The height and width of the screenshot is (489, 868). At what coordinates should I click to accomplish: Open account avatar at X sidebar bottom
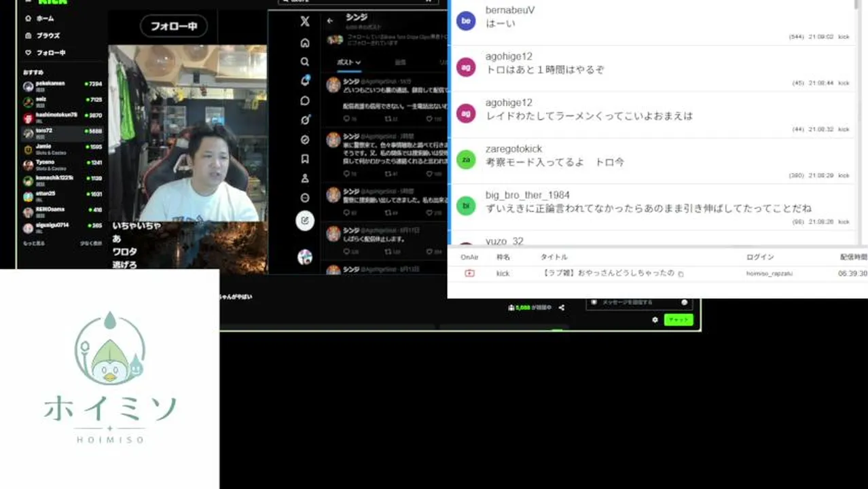(305, 257)
